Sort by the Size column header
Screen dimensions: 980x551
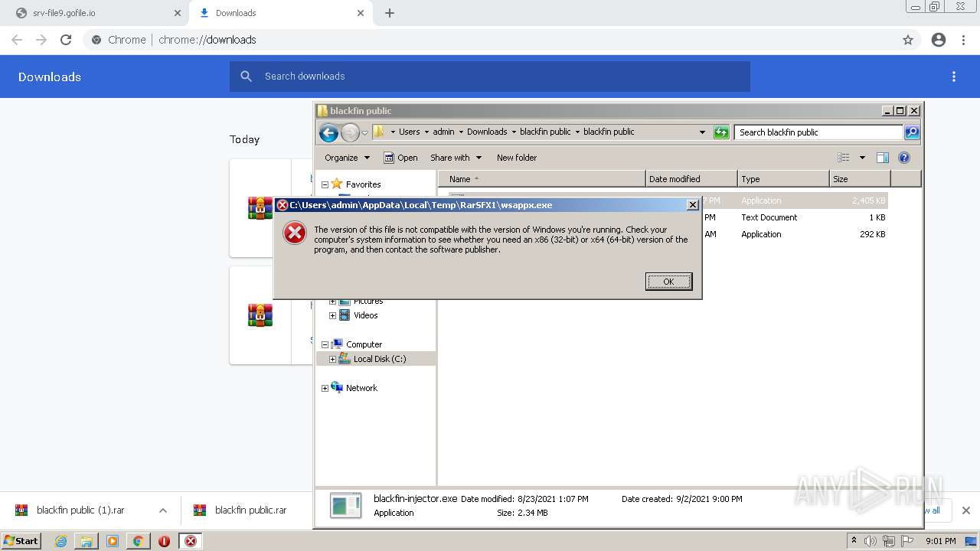[860, 179]
